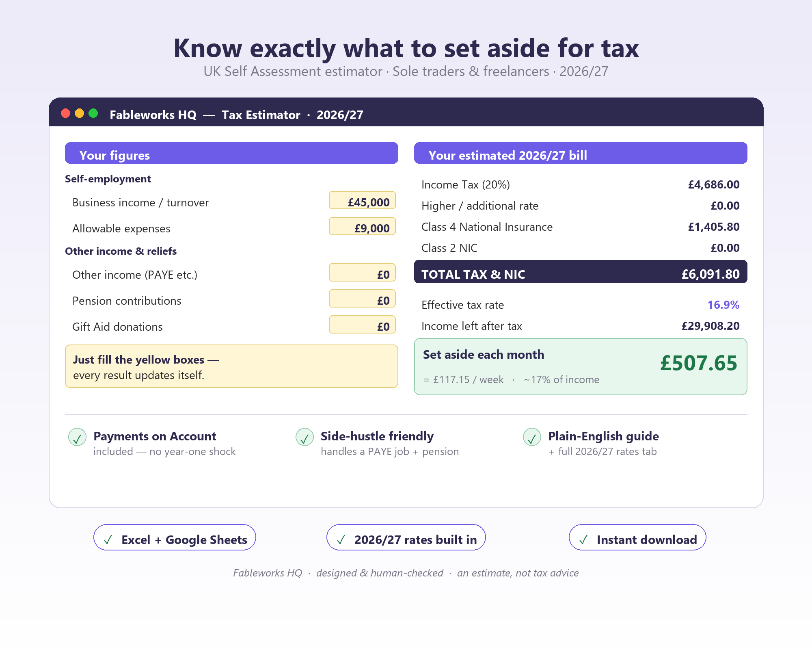Click the Your figures header bar
This screenshot has width=812, height=650.
click(x=231, y=153)
